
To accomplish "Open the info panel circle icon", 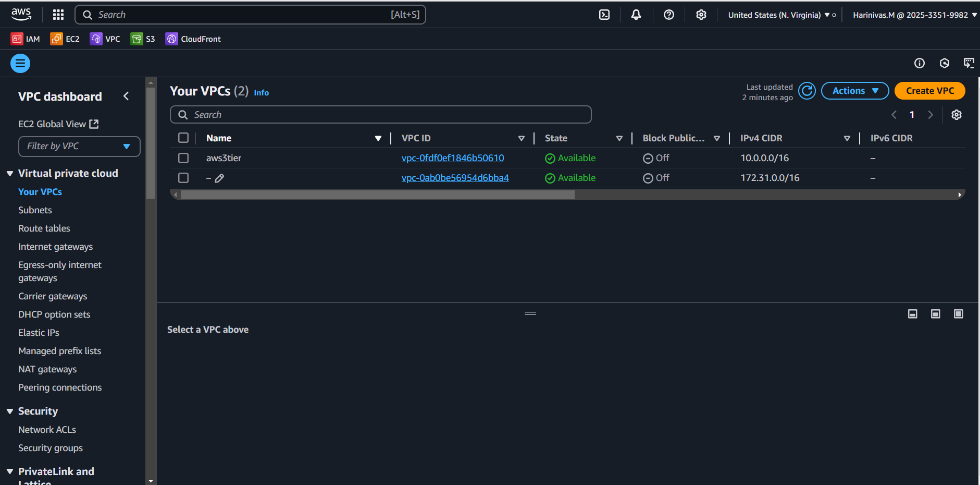I will coord(920,63).
